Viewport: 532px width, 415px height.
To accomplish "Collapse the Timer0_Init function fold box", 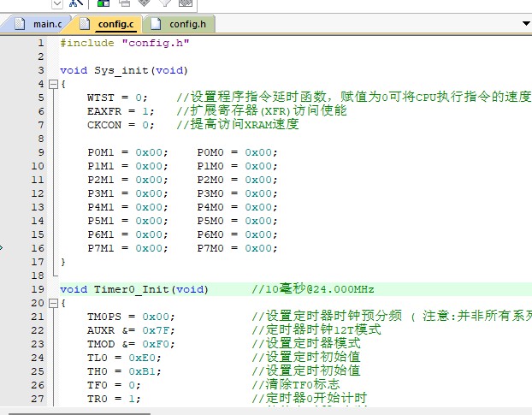I will [x=52, y=303].
